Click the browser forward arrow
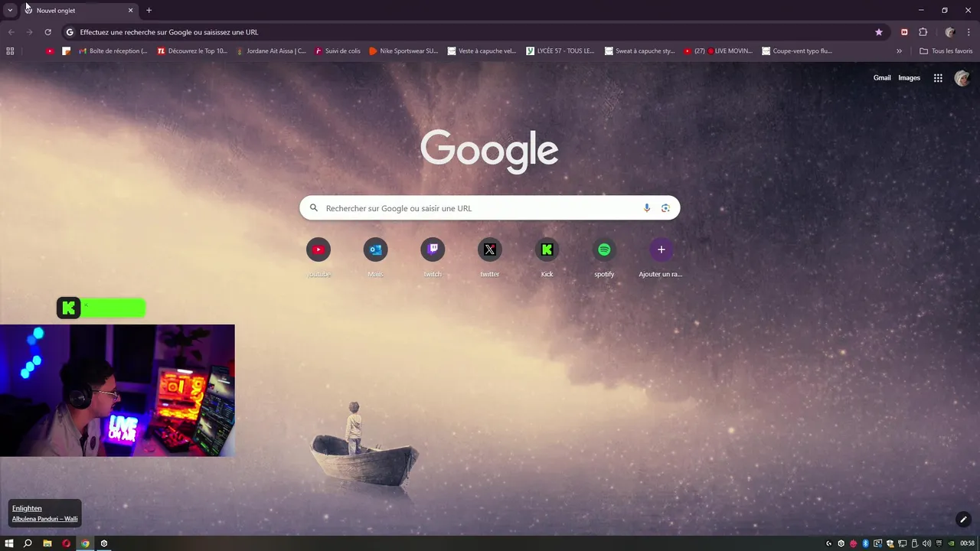 [29, 32]
